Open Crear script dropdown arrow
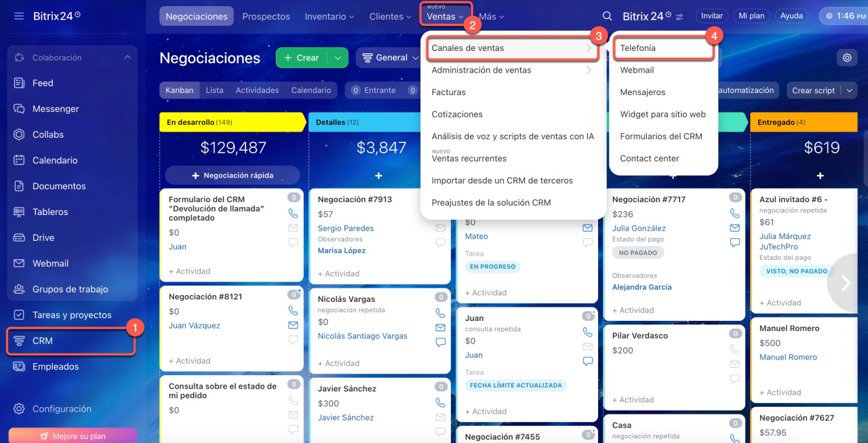Image resolution: width=868 pixels, height=443 pixels. click(x=850, y=90)
